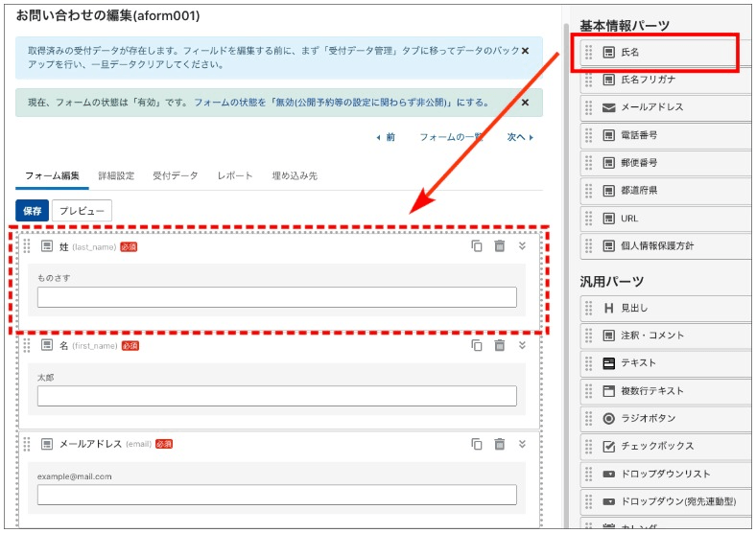756x533 pixels.
Task: Duplicate the メールアドレス (email) field
Action: point(477,444)
